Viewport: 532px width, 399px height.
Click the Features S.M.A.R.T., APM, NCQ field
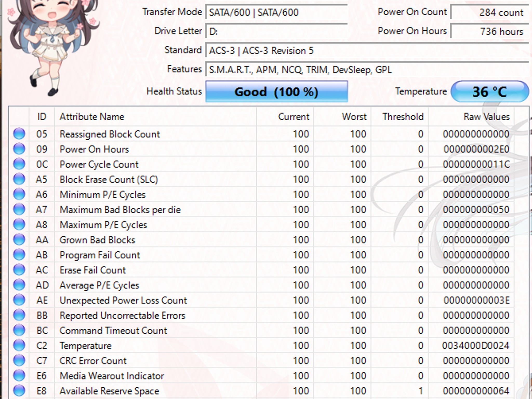367,69
